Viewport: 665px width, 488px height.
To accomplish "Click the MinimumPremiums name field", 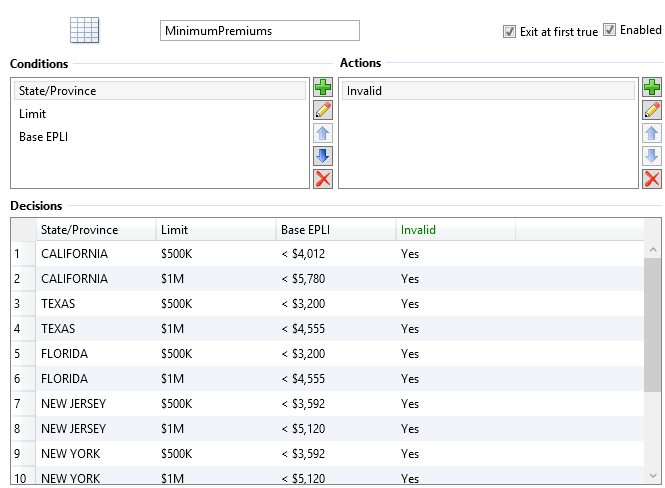I will [x=259, y=31].
